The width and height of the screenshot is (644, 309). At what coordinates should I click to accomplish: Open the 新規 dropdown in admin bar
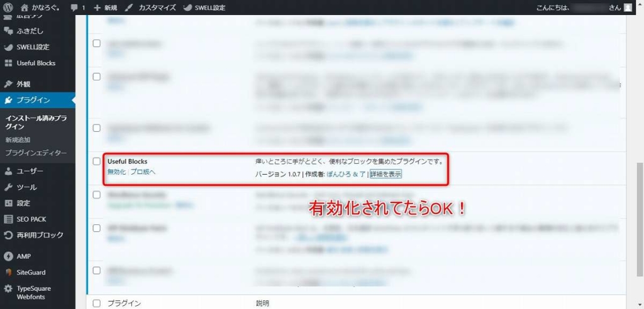[105, 8]
